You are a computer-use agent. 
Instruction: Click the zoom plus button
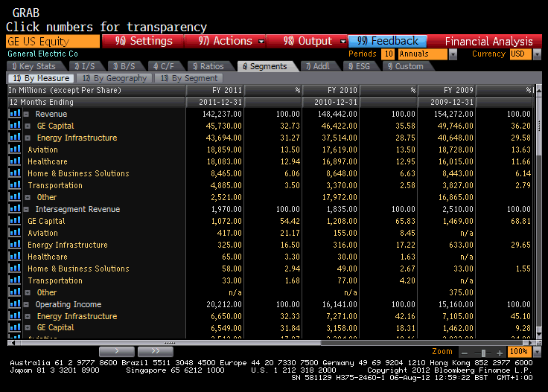[500, 353]
